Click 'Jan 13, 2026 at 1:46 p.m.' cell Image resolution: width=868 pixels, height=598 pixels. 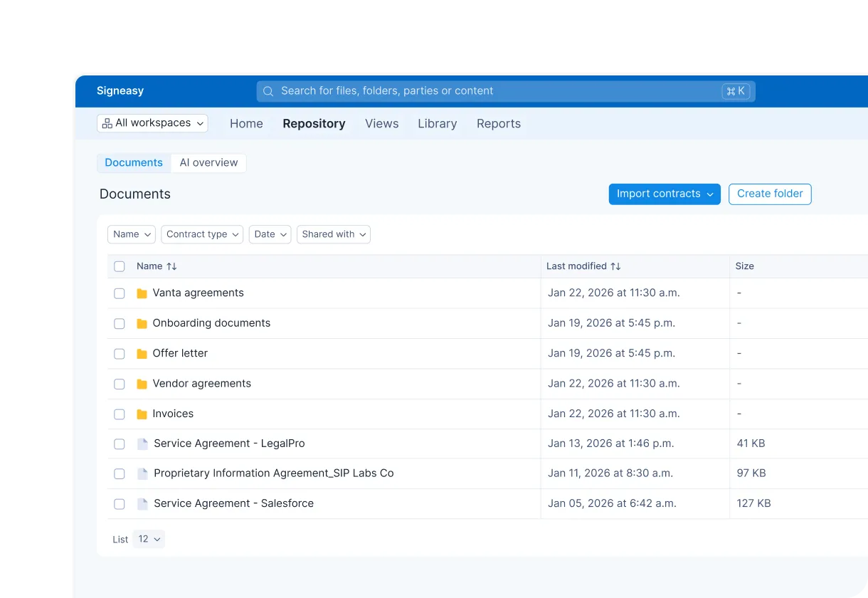pyautogui.click(x=610, y=443)
